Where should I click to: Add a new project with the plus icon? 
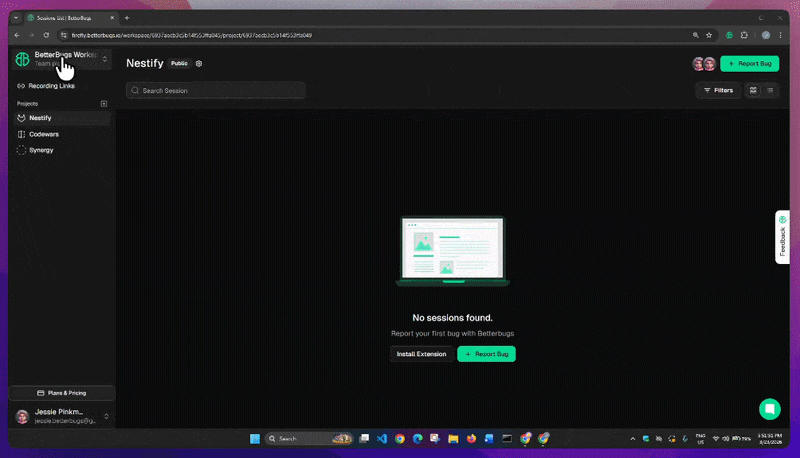pyautogui.click(x=104, y=104)
